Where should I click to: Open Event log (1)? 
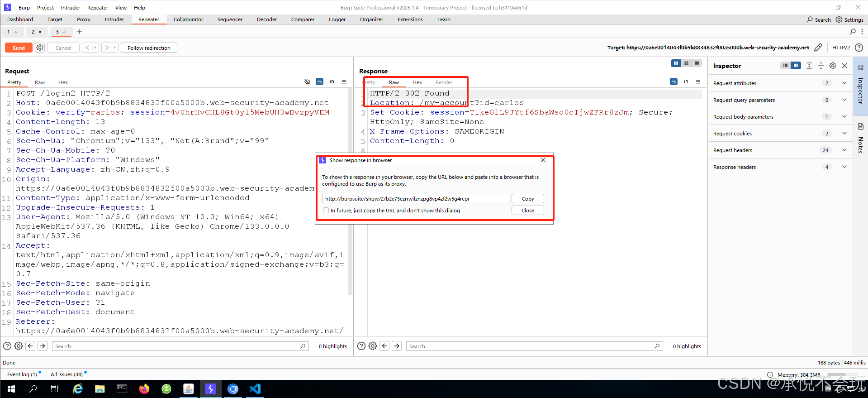(x=22, y=374)
